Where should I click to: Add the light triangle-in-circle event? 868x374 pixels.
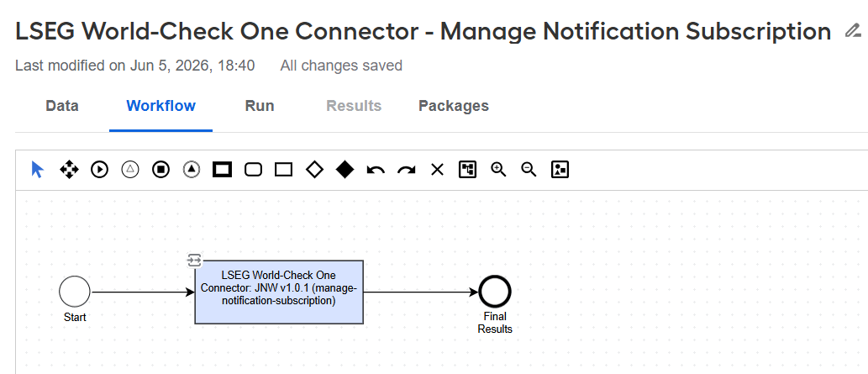click(130, 170)
